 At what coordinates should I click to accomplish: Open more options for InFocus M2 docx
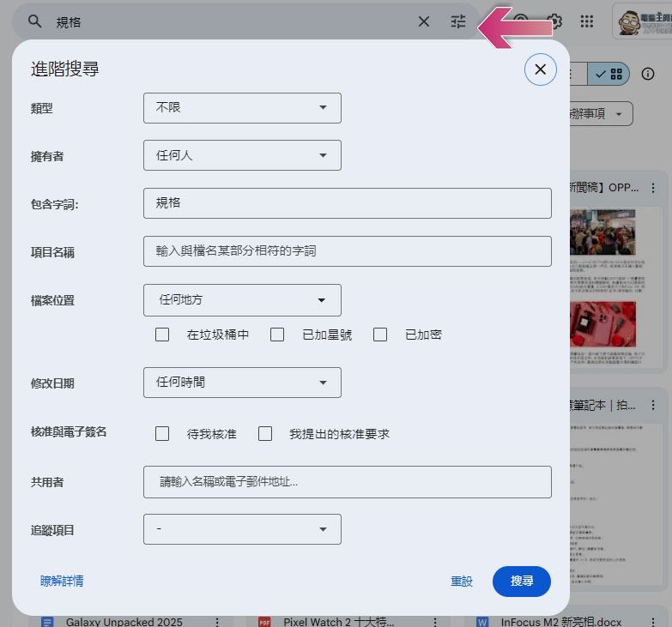click(x=653, y=622)
